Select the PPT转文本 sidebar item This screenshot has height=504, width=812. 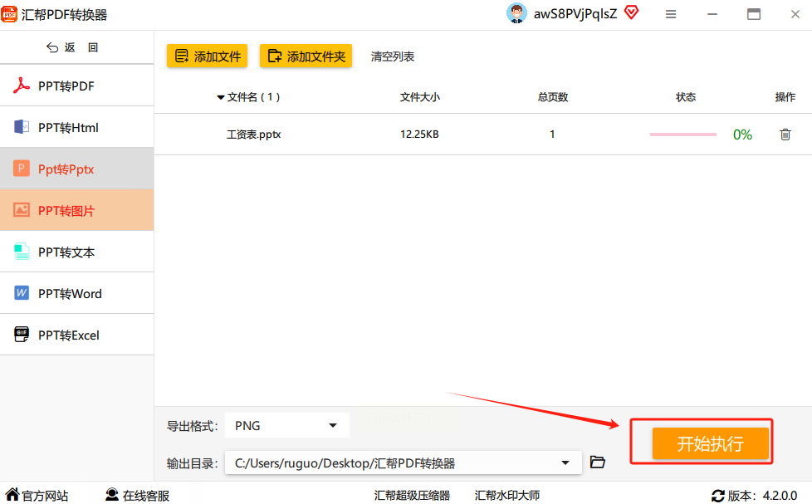(x=76, y=252)
